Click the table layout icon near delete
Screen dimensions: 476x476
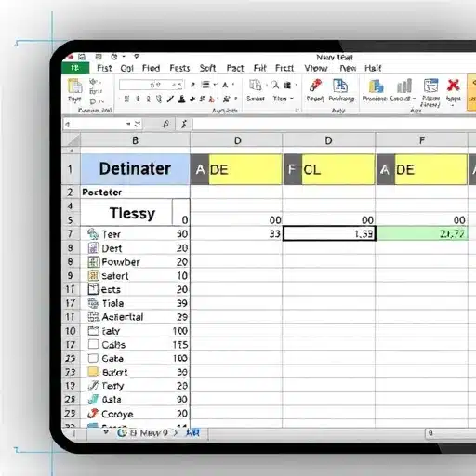430,86
